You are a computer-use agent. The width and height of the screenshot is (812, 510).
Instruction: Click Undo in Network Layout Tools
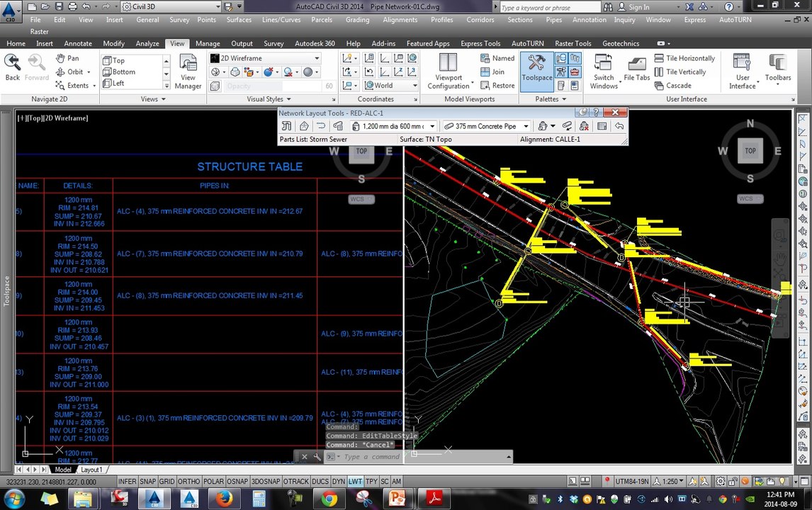tap(619, 126)
